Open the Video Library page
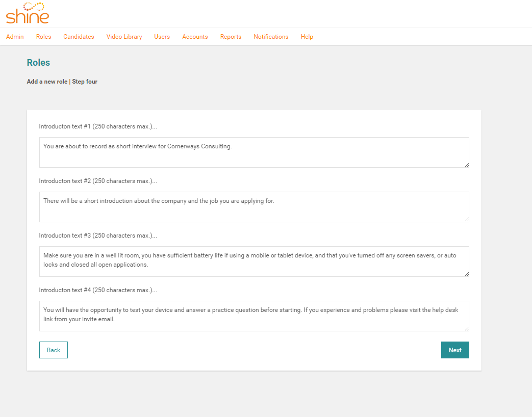 pyautogui.click(x=124, y=37)
